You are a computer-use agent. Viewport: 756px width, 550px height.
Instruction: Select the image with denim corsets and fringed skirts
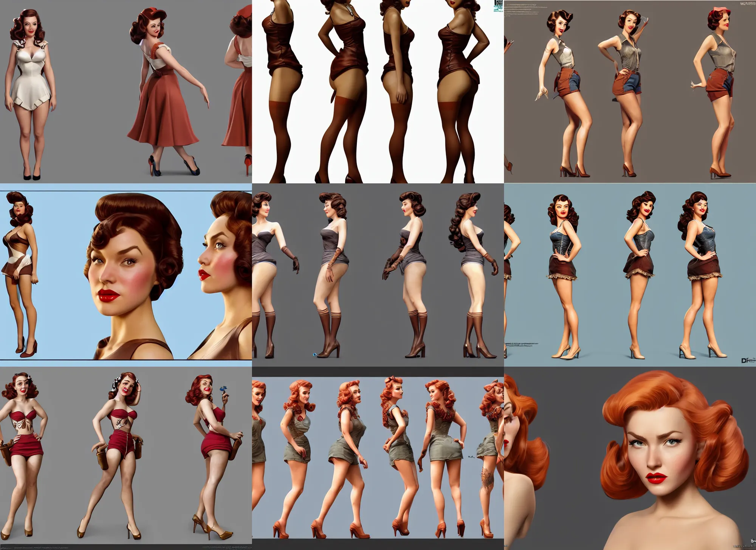click(x=630, y=275)
